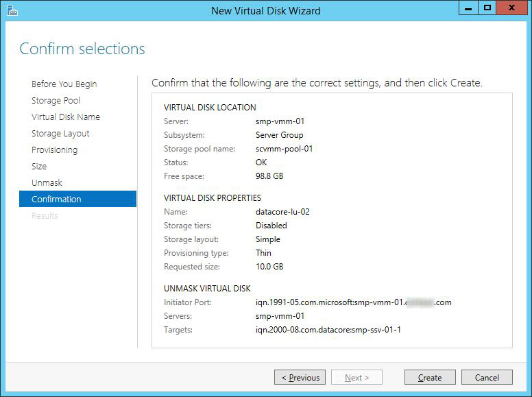532x397 pixels.
Task: Click the disabled Next button
Action: click(356, 377)
